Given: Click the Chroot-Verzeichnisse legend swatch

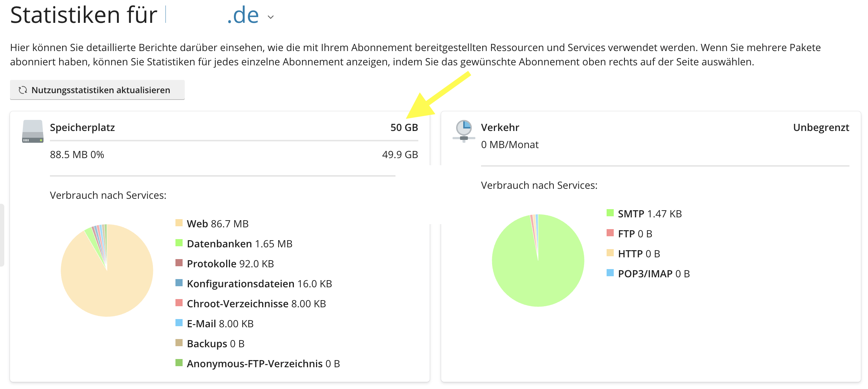Looking at the screenshot, I should pos(179,303).
